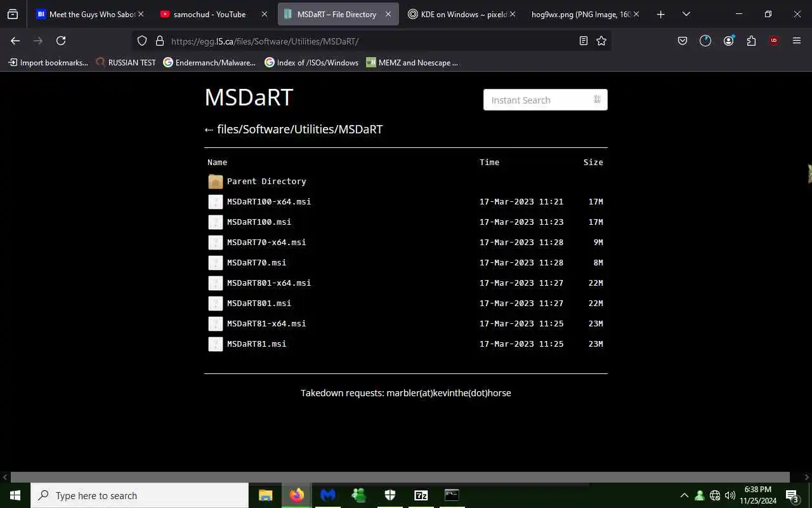Click the horizontal page scrollbar
812x508 pixels.
click(400, 477)
